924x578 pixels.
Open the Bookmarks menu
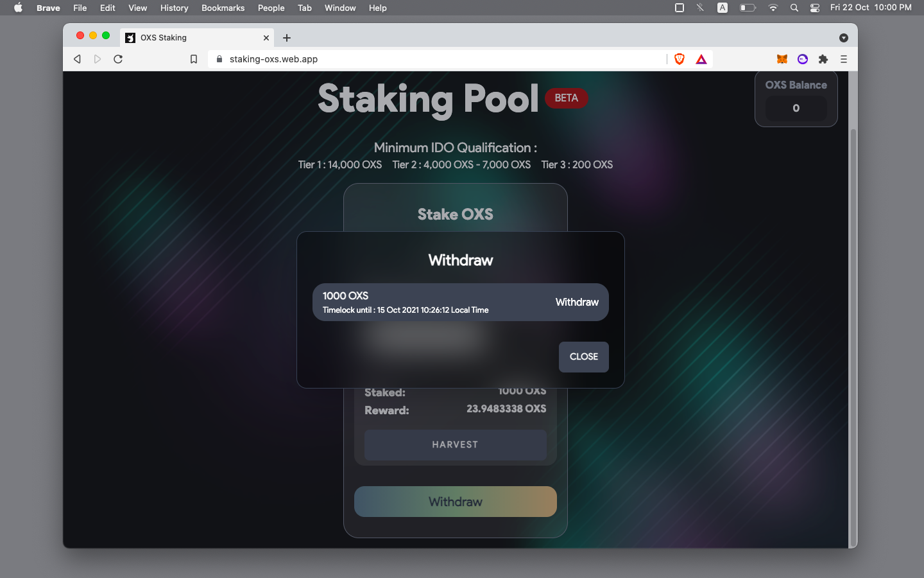click(x=223, y=8)
